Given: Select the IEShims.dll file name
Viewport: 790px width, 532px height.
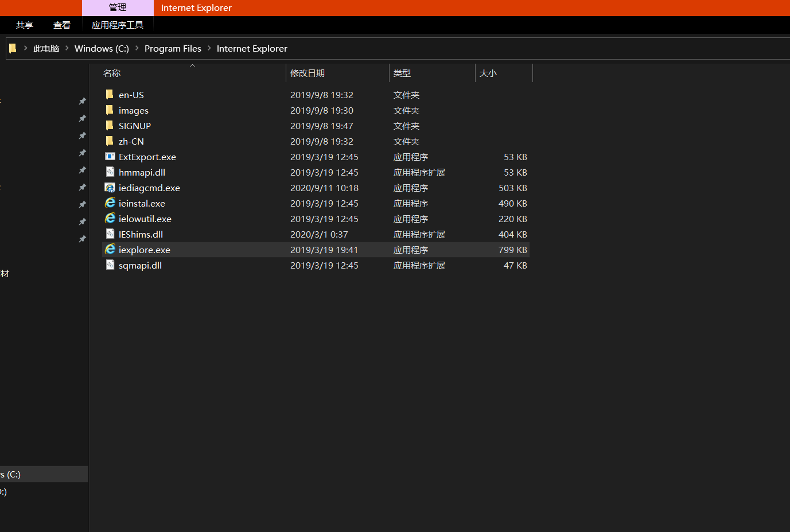Looking at the screenshot, I should tap(141, 235).
